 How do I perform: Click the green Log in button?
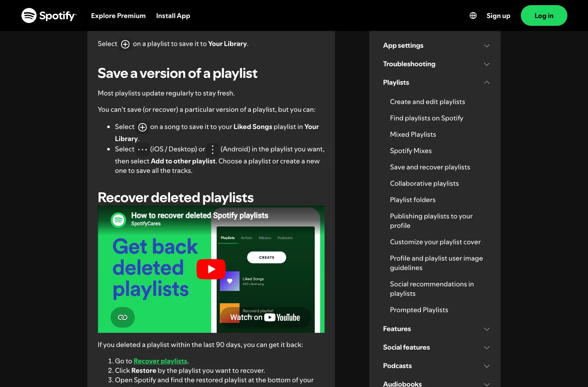[x=544, y=15]
